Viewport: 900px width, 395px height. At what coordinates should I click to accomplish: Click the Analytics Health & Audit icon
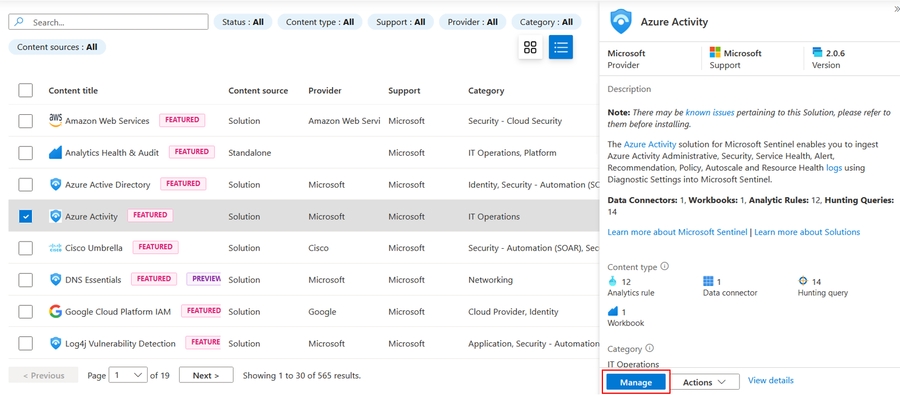point(55,153)
